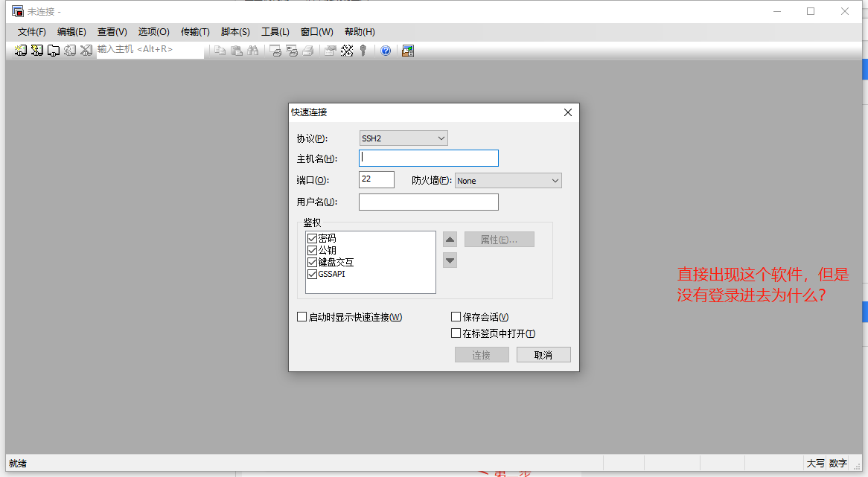868x477 pixels.
Task: Maximize the SecureCRT window
Action: [x=811, y=11]
